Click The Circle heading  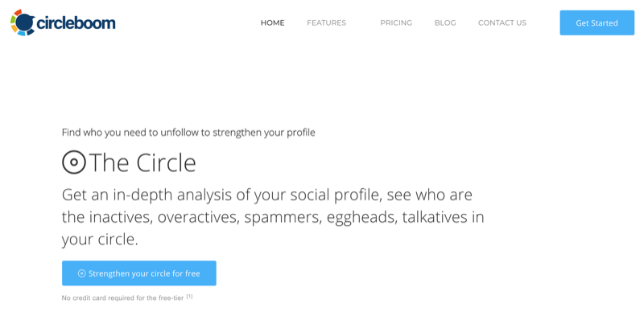click(x=142, y=162)
